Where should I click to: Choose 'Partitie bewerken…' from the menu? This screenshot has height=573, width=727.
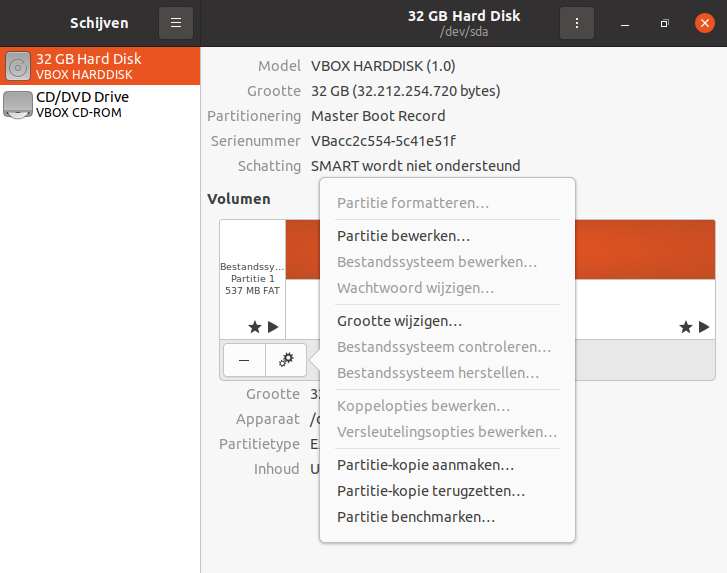(x=403, y=236)
